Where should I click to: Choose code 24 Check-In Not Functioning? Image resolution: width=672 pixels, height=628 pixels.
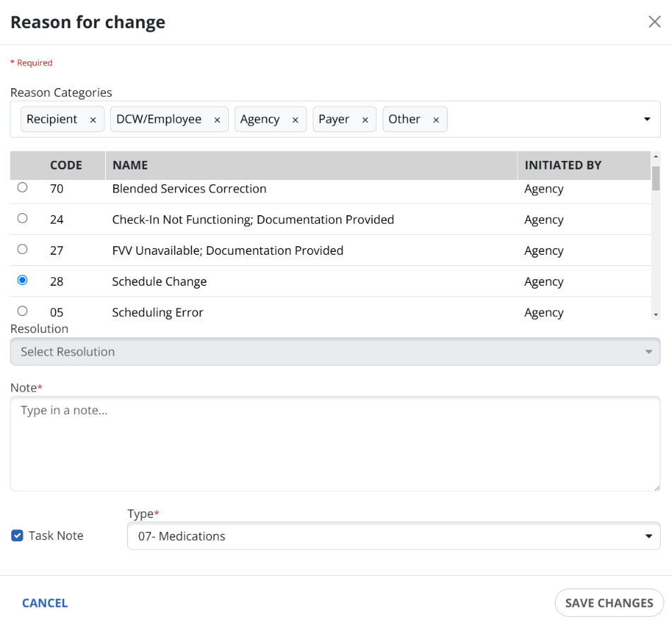point(23,219)
